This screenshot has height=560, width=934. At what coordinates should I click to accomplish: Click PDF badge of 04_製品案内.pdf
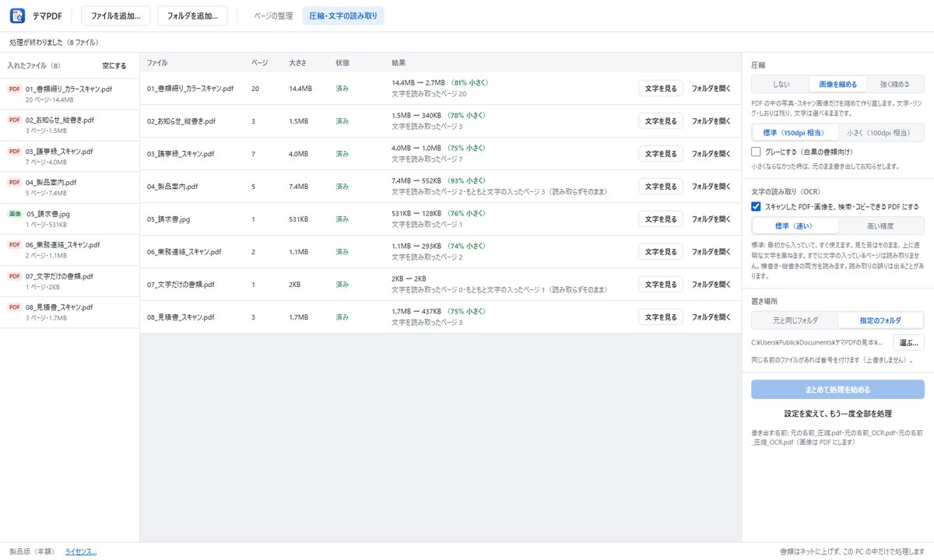(14, 183)
